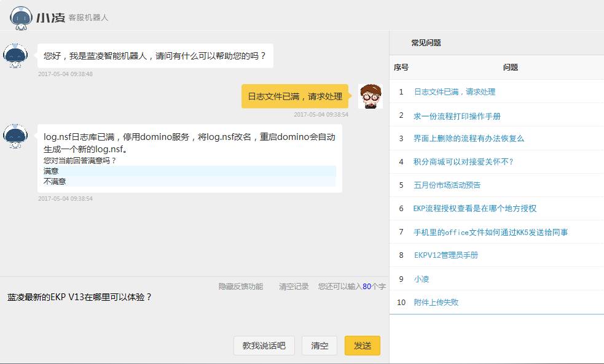Click the 小凌 robot logo in header
The image size is (604, 364).
(x=21, y=18)
